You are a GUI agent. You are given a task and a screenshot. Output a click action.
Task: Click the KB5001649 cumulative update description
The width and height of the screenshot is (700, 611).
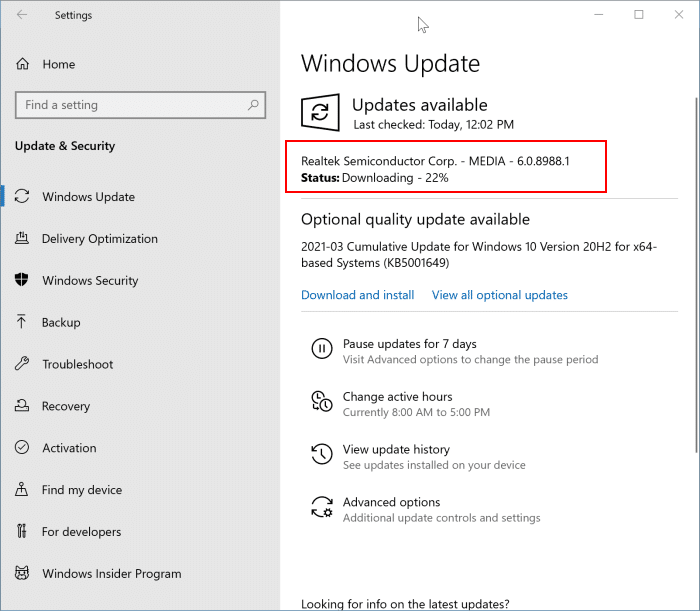(x=479, y=254)
